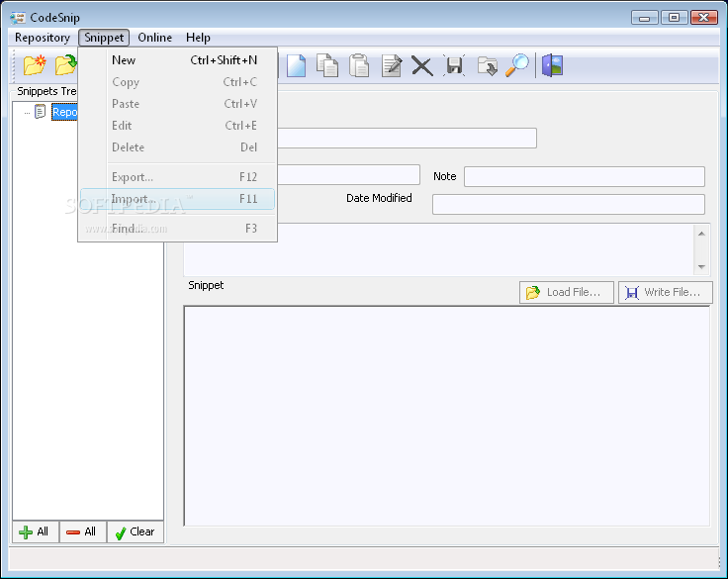The image size is (728, 579).
Task: Click the CodeSnip title bar app icon
Action: pos(18,18)
